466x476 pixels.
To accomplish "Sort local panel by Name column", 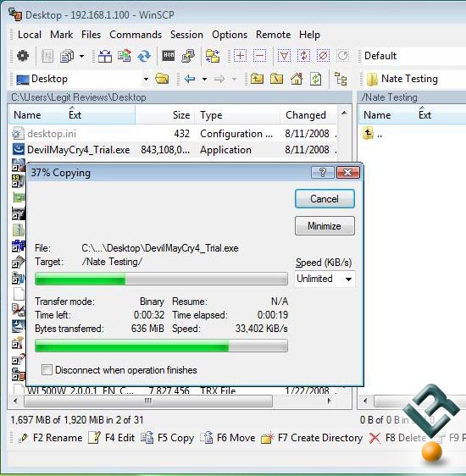I will point(27,115).
